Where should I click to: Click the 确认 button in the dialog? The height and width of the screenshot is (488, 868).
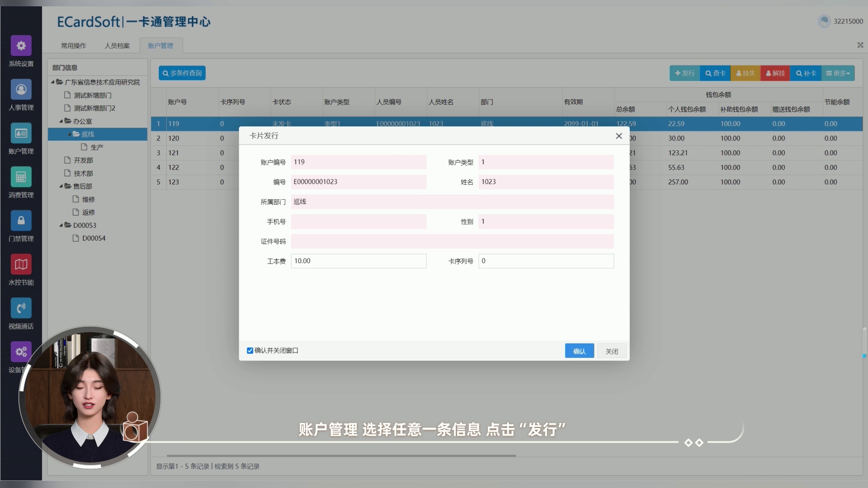point(579,351)
